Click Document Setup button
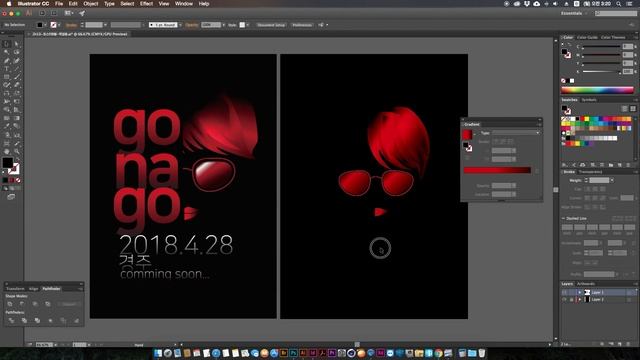The image size is (640, 360). pos(271,25)
